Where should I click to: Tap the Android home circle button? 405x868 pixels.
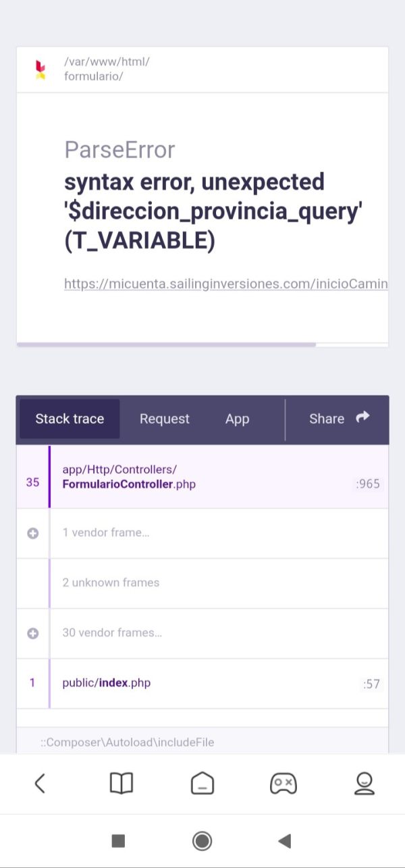pyautogui.click(x=202, y=840)
